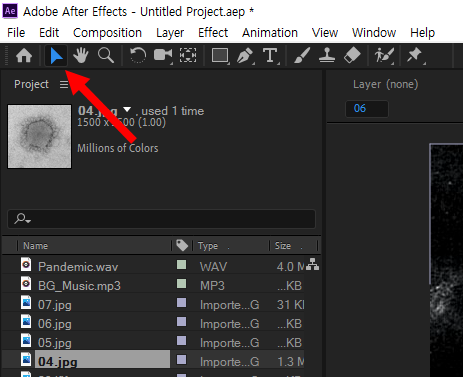Click the BG_Music.mp3 audio file icon

coord(26,284)
